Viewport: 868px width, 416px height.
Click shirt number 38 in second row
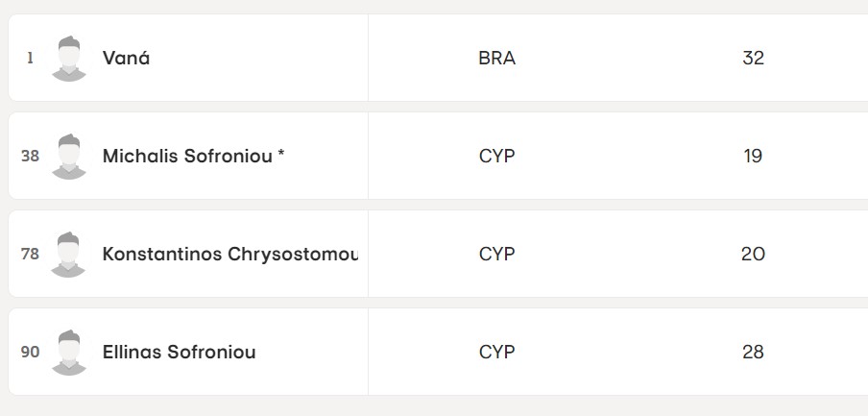[30, 157]
